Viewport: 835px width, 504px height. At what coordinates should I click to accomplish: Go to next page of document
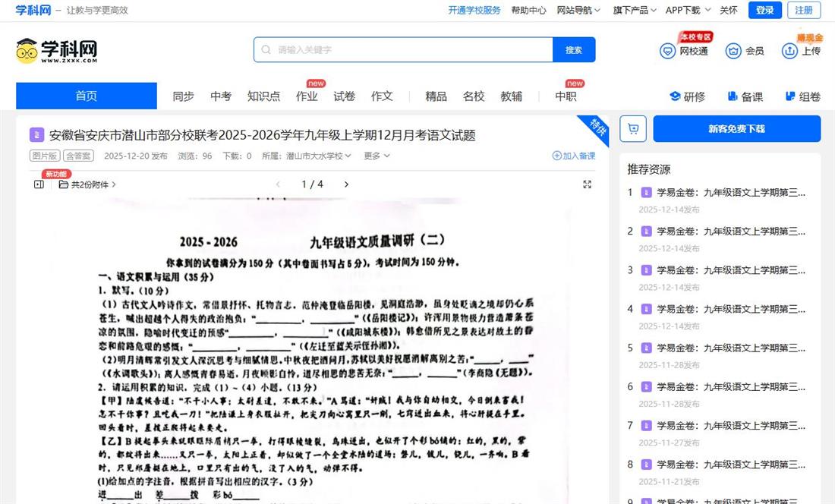click(x=346, y=184)
